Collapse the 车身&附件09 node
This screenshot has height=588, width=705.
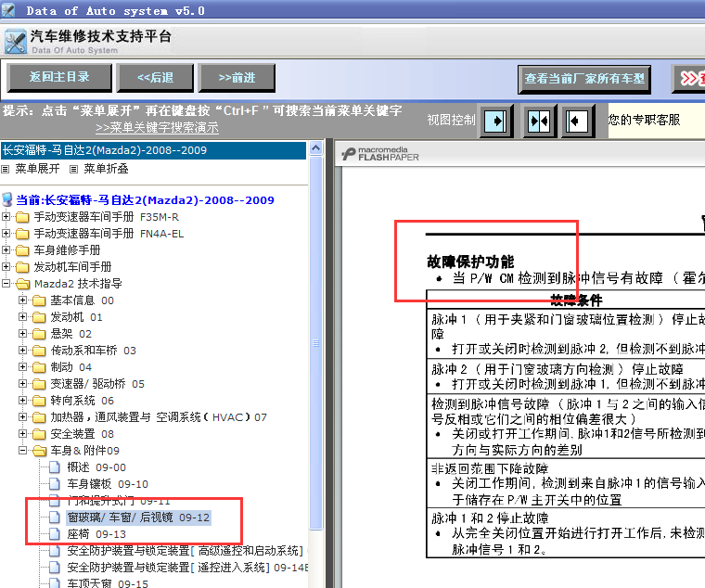click(22, 451)
